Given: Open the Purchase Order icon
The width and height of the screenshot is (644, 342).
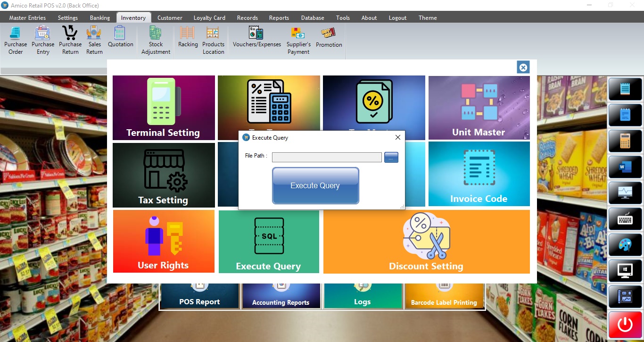Looking at the screenshot, I should pyautogui.click(x=16, y=40).
